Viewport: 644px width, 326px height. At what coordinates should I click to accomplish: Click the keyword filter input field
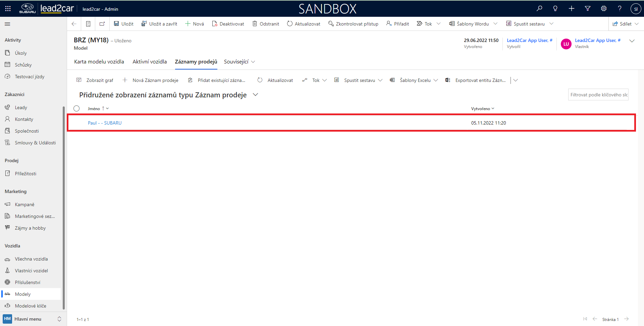coord(598,95)
